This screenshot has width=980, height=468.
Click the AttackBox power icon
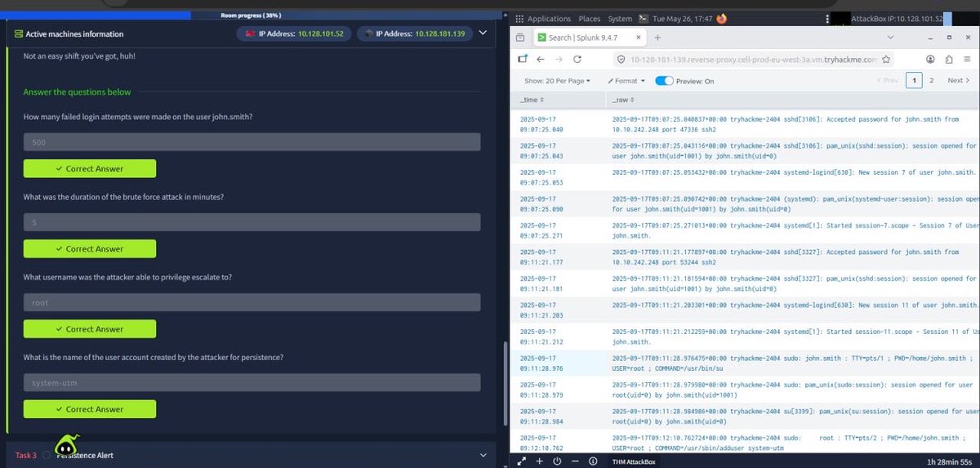point(557,461)
